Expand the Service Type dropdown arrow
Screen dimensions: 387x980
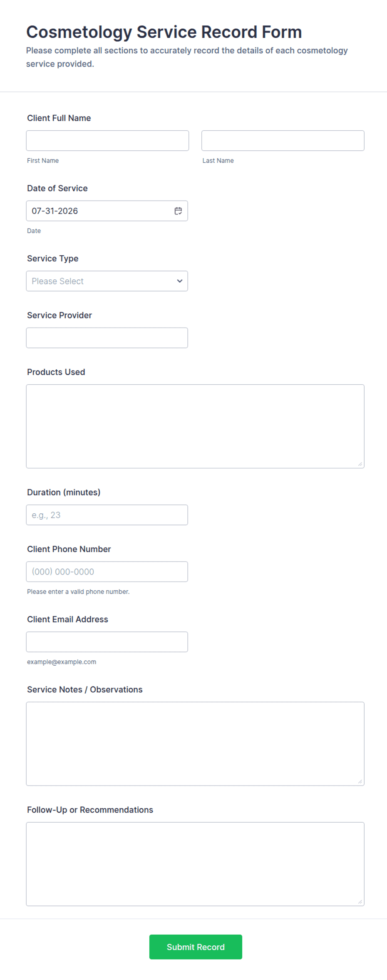click(179, 281)
